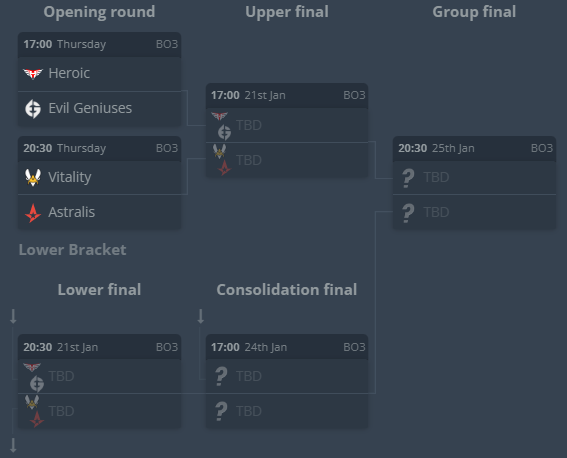Open the 17:00 Thursday BO3 match header
The width and height of the screenshot is (567, 458).
pyautogui.click(x=99, y=44)
